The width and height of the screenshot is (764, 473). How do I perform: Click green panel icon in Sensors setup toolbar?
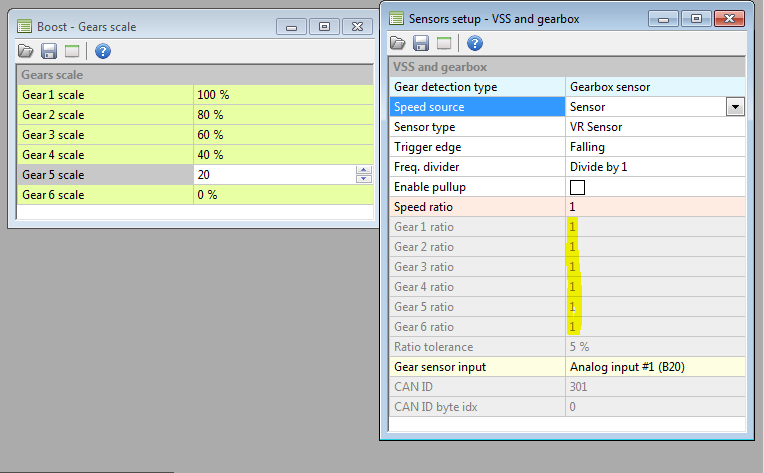[444, 43]
